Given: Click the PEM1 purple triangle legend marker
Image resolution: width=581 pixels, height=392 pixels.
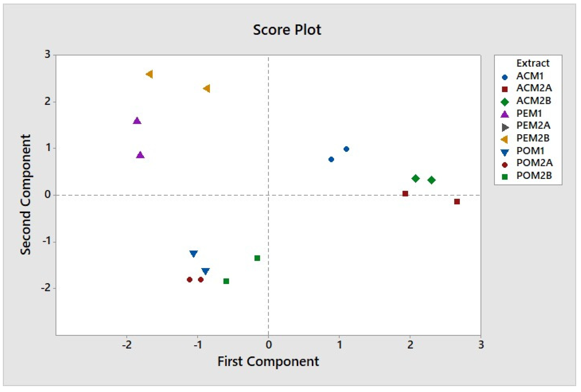Looking at the screenshot, I should 505,114.
